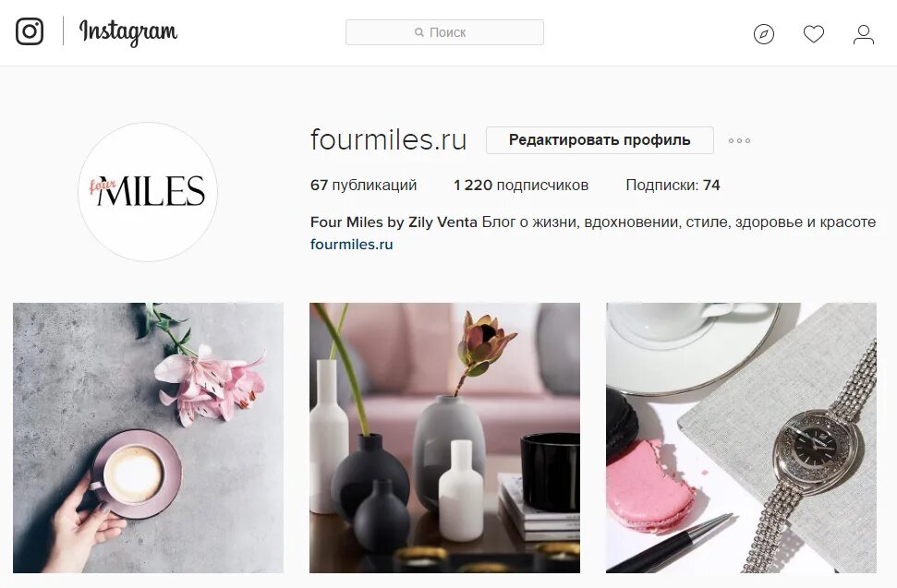
Task: Click the profile bio description text
Action: click(678, 222)
